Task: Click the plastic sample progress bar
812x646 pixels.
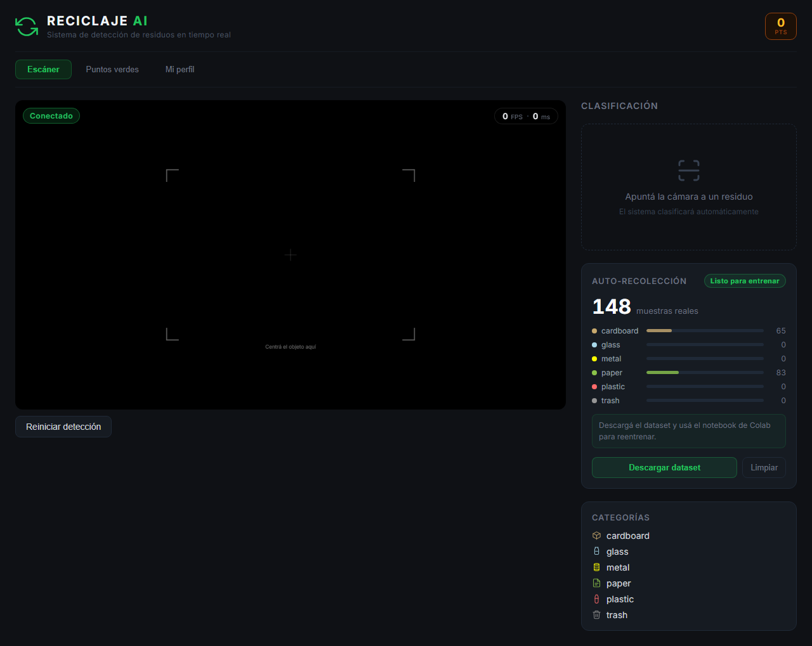Action: pos(705,387)
